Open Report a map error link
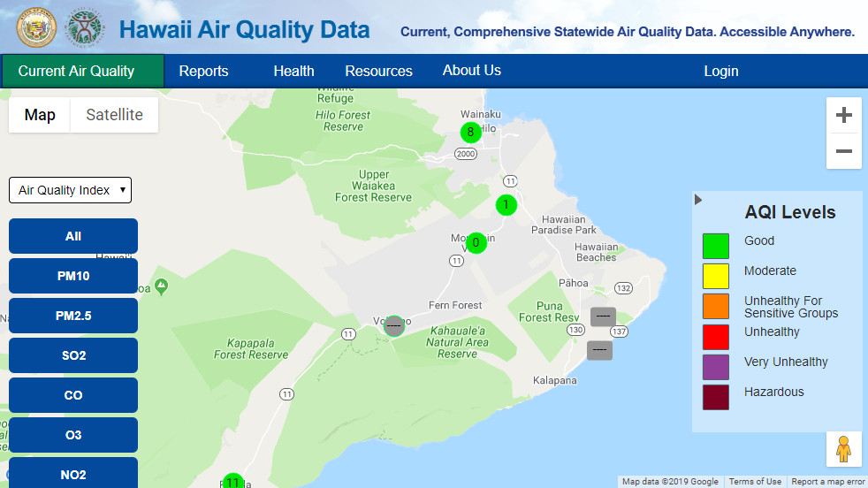 coord(828,482)
